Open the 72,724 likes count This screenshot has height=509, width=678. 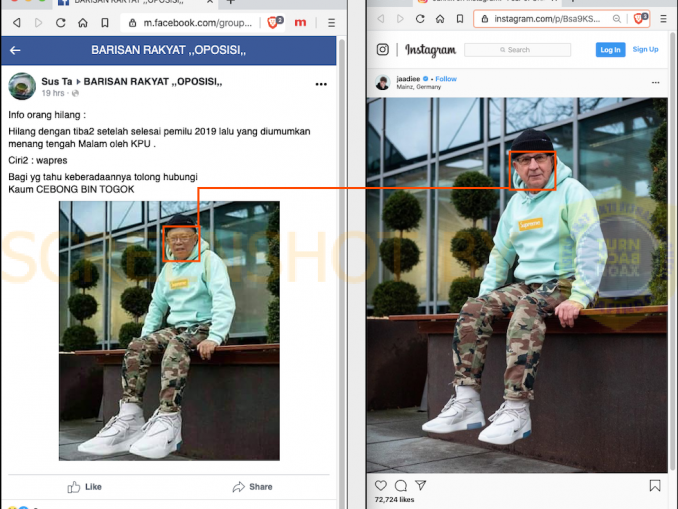click(394, 499)
